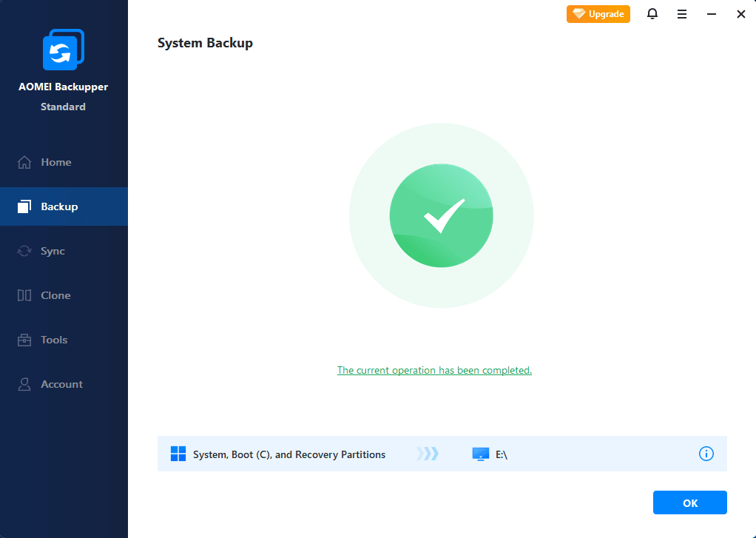Confirm the backup with OK

click(x=689, y=502)
